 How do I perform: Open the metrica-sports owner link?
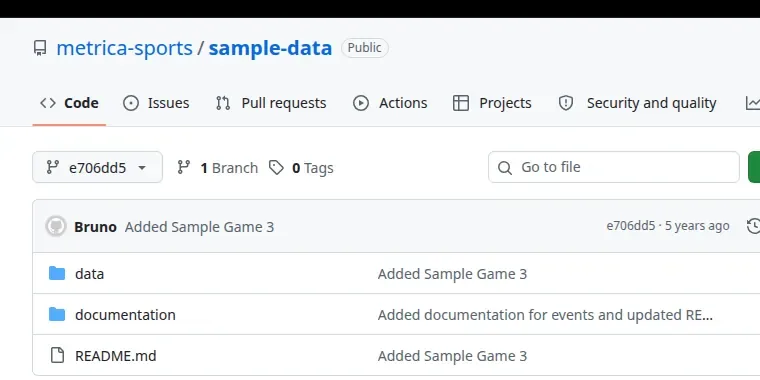pos(125,48)
